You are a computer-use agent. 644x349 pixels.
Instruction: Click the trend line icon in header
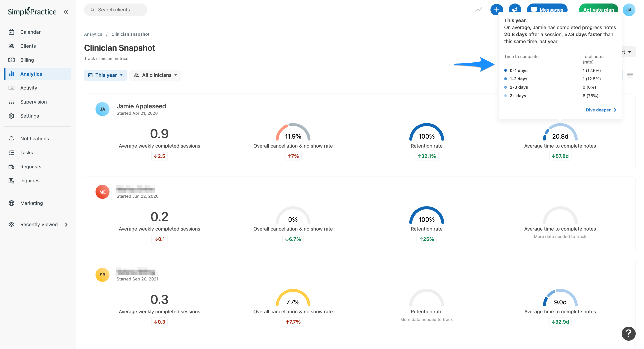478,10
